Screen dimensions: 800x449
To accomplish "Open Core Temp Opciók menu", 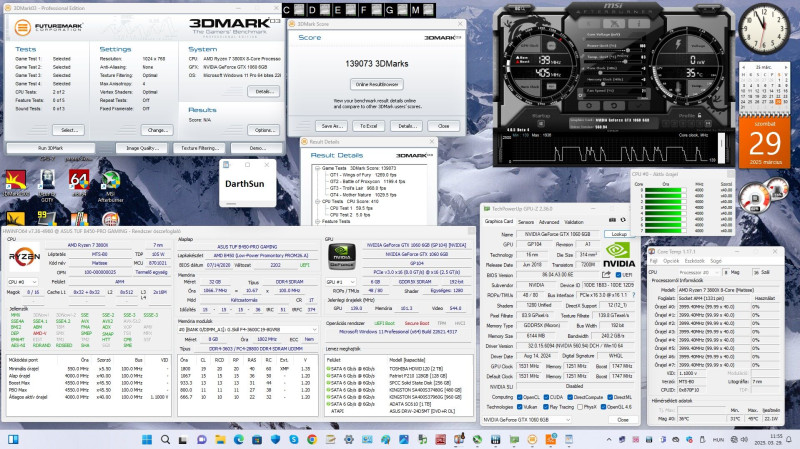I will [x=671, y=261].
